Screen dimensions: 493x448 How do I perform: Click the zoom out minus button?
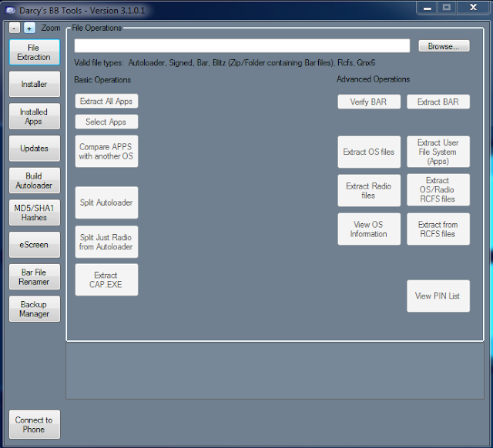(14, 28)
